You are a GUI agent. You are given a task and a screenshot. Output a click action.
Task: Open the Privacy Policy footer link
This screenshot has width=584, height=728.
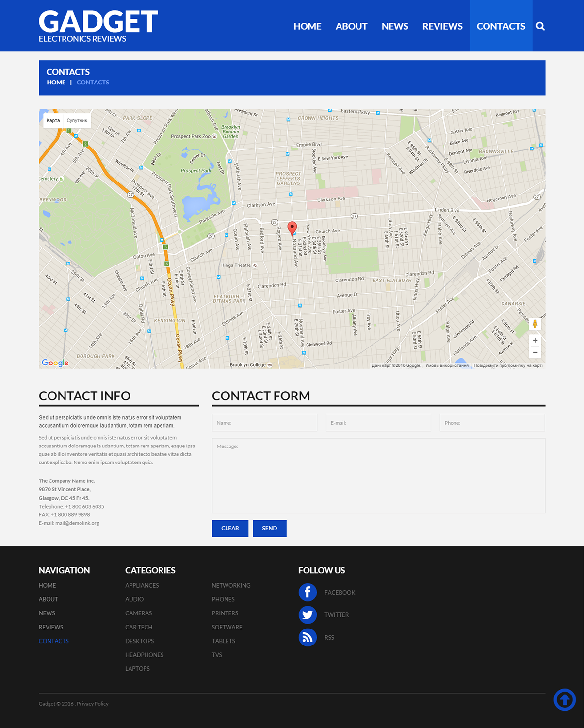93,704
